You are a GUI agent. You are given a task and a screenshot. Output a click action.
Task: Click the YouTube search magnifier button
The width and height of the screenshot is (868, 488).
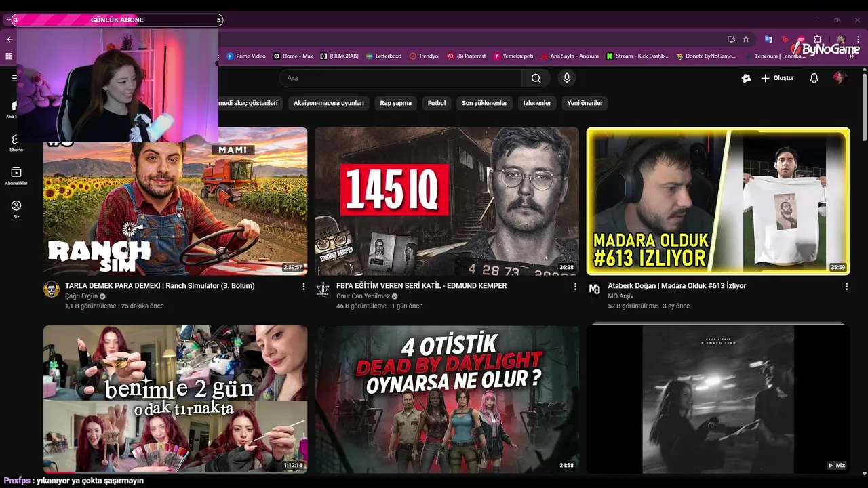point(536,78)
